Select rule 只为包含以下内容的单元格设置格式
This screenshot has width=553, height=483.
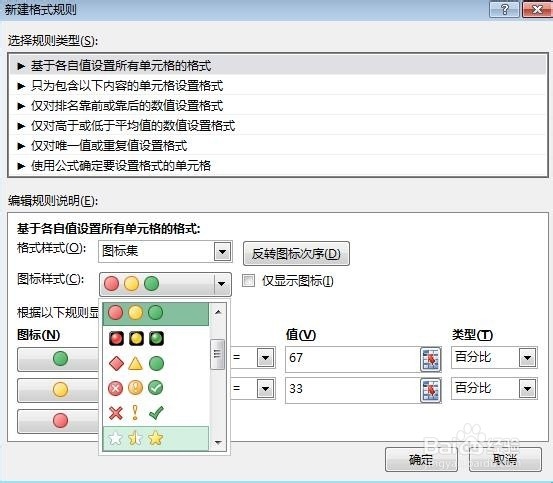coord(278,86)
